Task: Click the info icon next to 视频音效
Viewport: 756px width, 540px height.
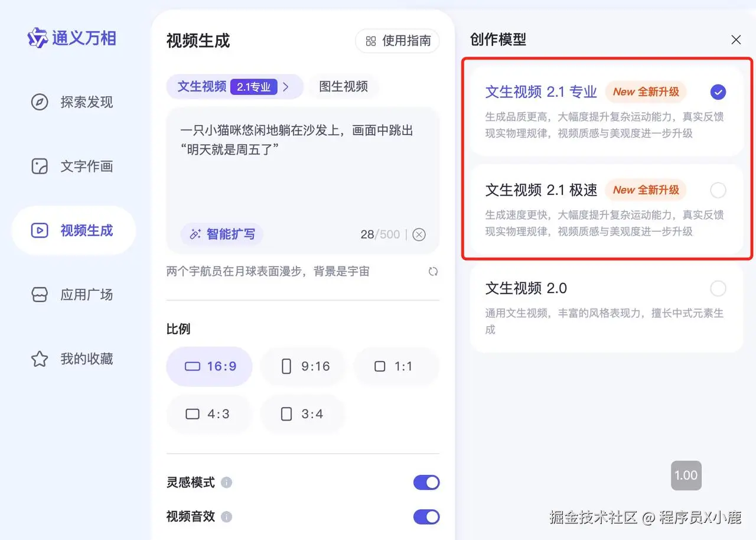Action: coord(226,517)
